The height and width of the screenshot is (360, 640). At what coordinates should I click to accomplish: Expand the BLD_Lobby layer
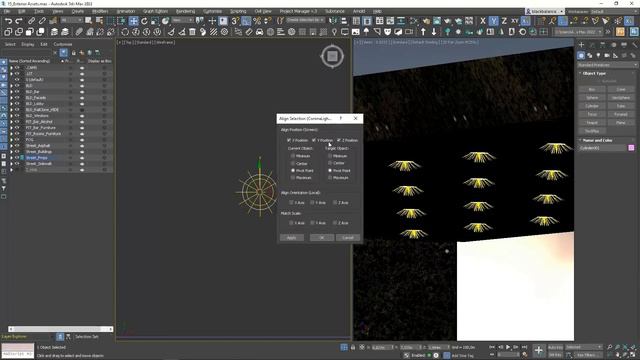11,104
